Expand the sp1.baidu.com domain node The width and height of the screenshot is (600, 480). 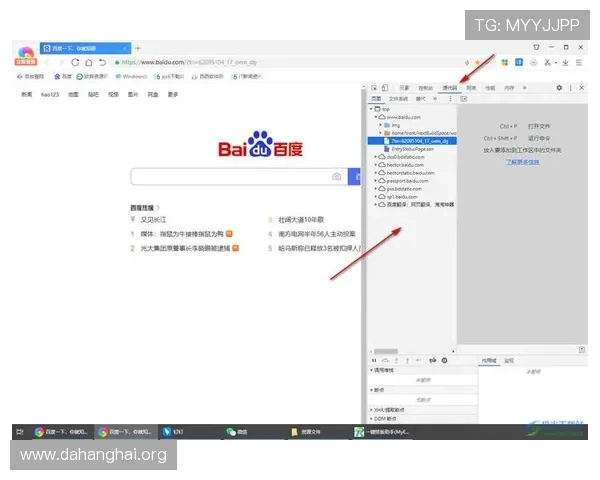[376, 196]
